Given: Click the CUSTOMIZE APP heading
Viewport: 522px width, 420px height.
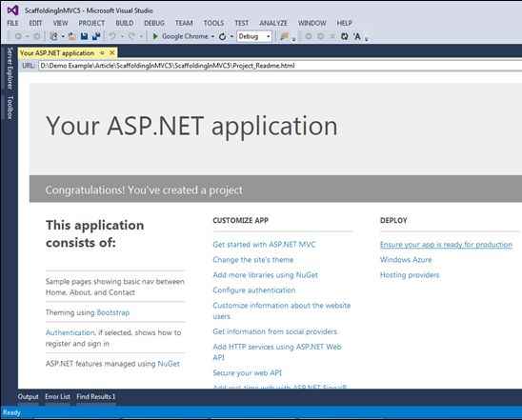Looking at the screenshot, I should pos(240,220).
